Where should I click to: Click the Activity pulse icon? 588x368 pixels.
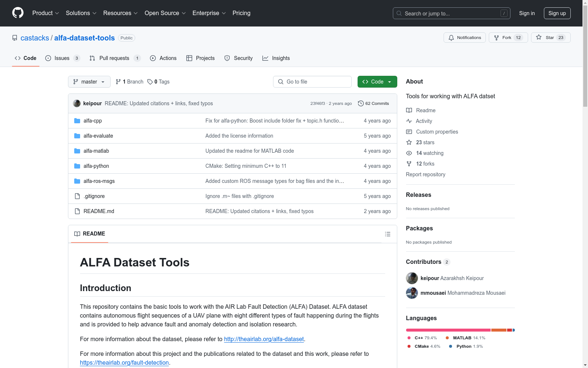pos(409,121)
